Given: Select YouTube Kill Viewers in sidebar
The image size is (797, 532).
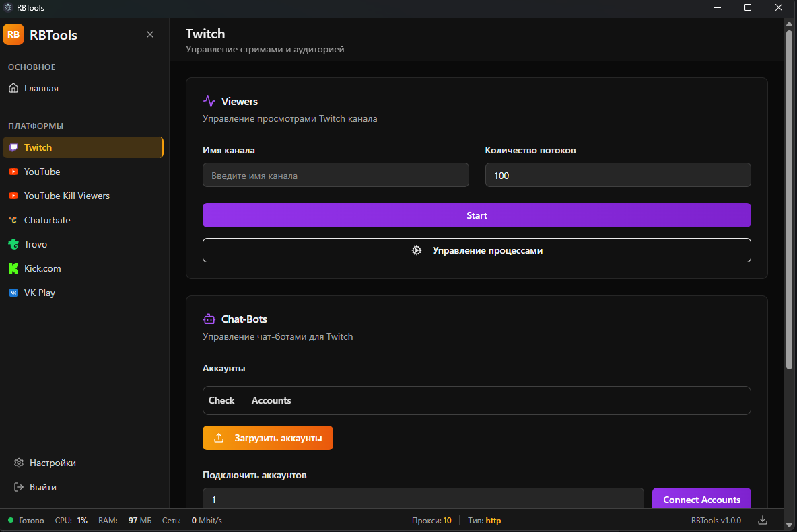Looking at the screenshot, I should coord(67,196).
